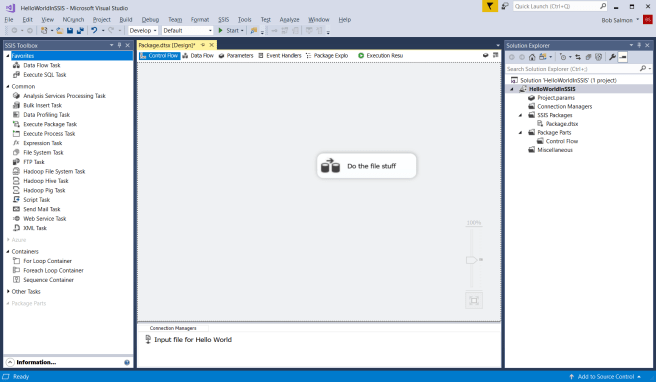Click the SSIS Toolbox icon at design surface corner
The height and width of the screenshot is (382, 656).
pyautogui.click(x=495, y=55)
